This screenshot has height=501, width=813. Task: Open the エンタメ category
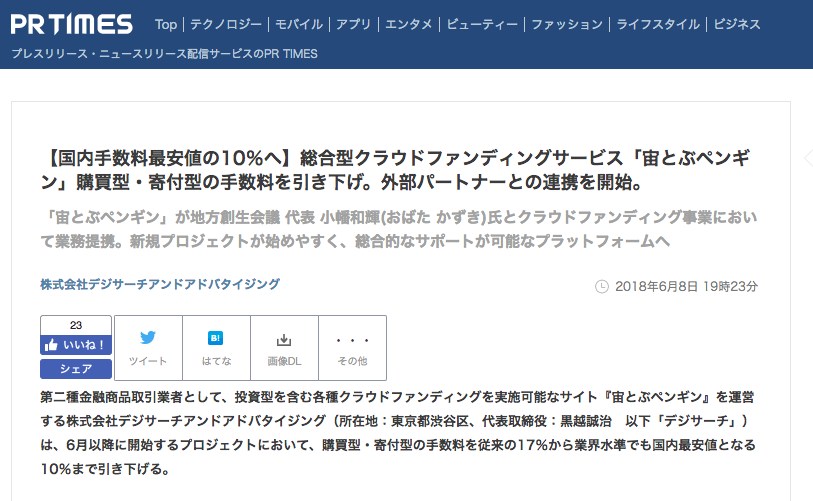click(x=409, y=24)
